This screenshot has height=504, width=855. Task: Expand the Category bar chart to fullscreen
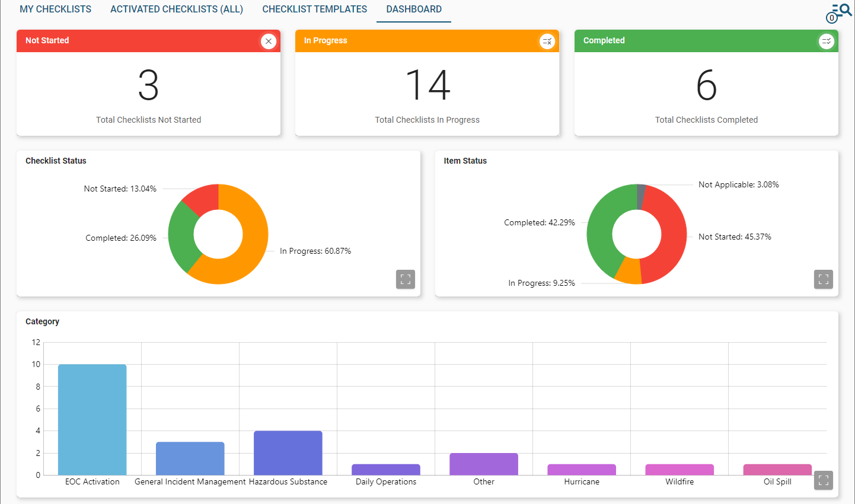[823, 480]
